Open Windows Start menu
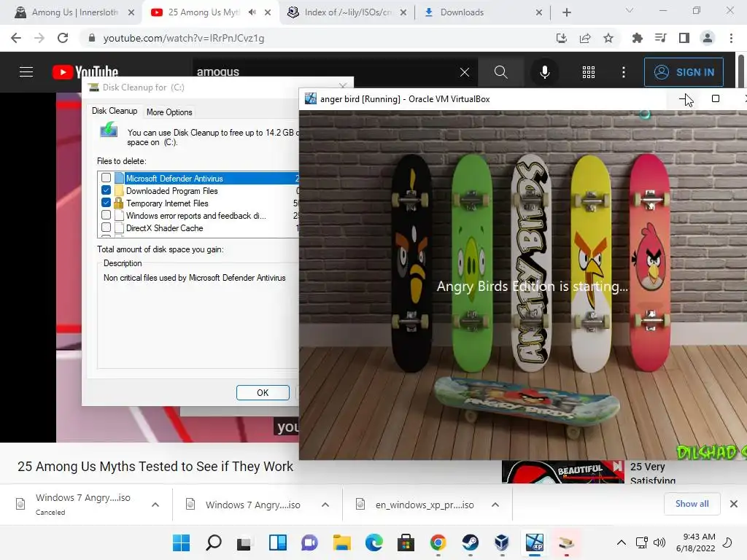Image resolution: width=747 pixels, height=560 pixels. pos(181,542)
